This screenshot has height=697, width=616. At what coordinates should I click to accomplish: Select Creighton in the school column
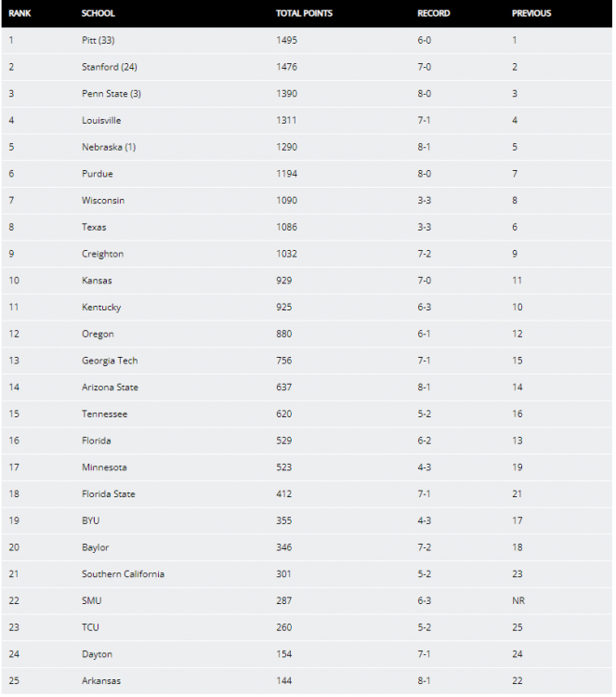click(102, 254)
